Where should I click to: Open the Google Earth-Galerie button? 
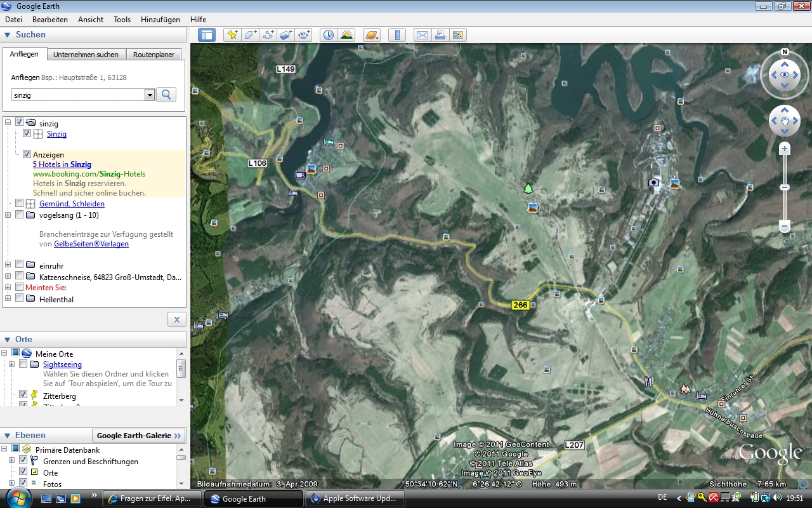click(139, 436)
